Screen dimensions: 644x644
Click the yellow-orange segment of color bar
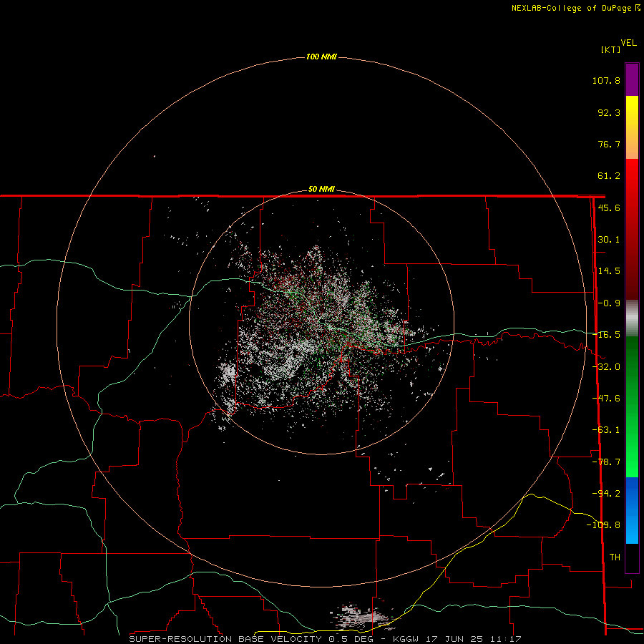pyautogui.click(x=632, y=127)
